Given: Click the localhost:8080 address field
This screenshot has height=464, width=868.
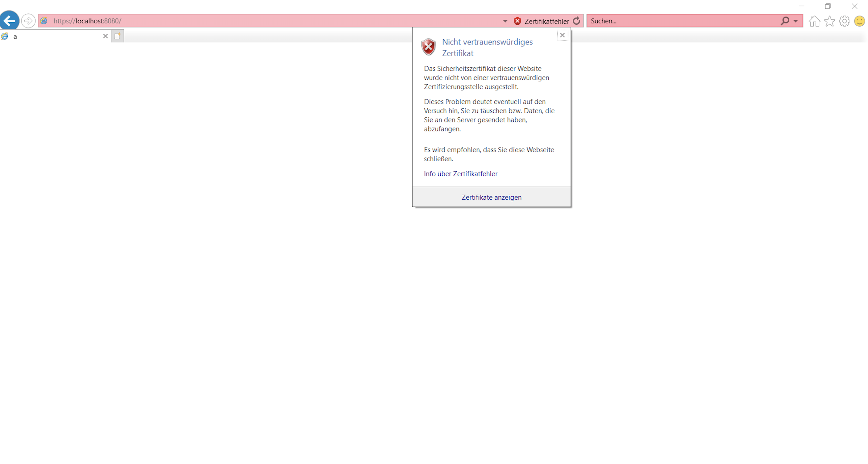Looking at the screenshot, I should tap(270, 21).
